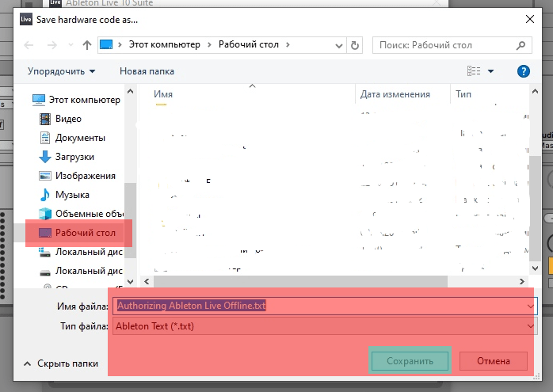Select 'Этот компьютер' in the address path
This screenshot has width=553, height=392.
click(164, 44)
